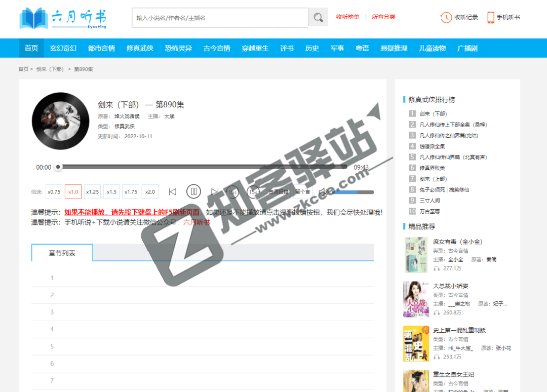This screenshot has height=392, width=547.
Task: Skip to the next episode
Action: click(x=214, y=191)
